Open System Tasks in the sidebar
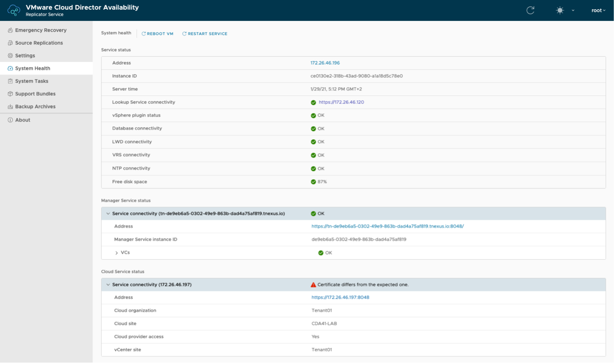The image size is (616, 364). (32, 81)
